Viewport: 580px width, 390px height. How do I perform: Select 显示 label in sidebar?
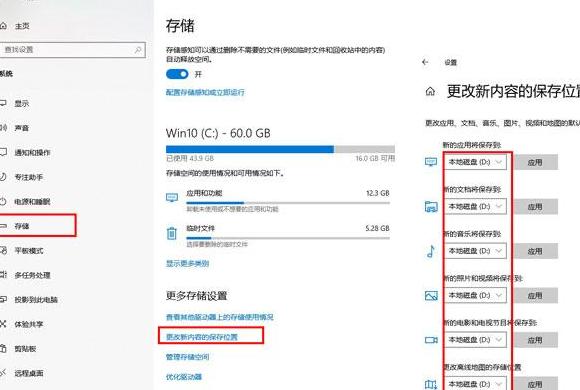(21, 103)
